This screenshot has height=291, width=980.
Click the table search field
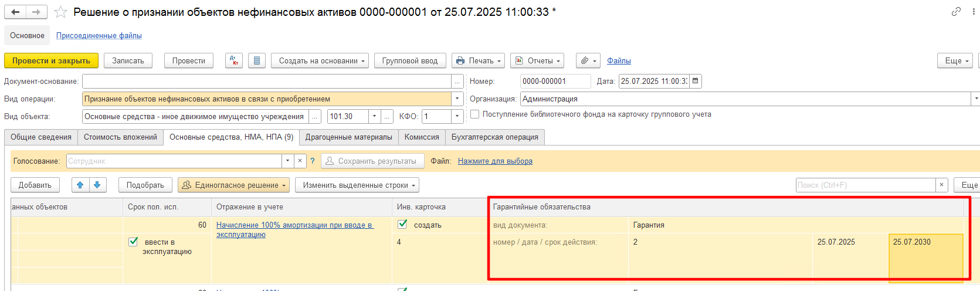pos(865,185)
